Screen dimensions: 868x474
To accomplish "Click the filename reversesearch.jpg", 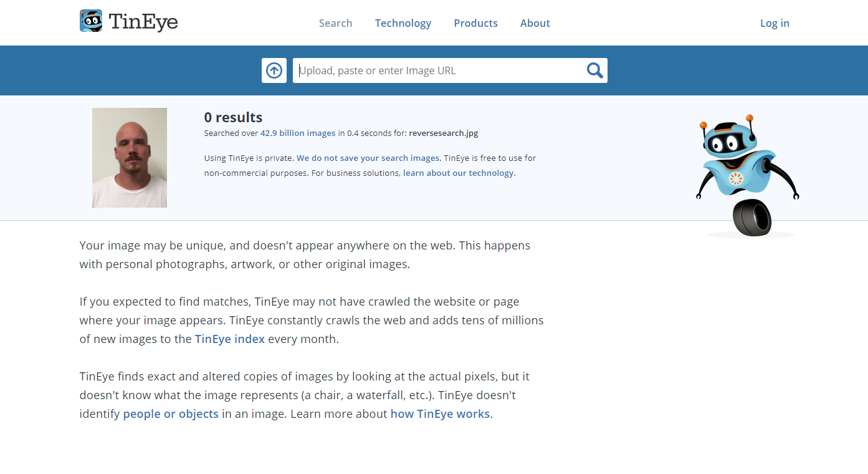I will pyautogui.click(x=444, y=133).
